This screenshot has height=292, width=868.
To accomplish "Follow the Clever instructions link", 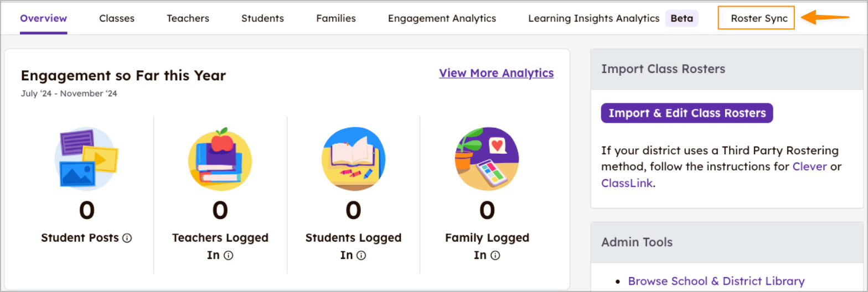I will pos(809,166).
